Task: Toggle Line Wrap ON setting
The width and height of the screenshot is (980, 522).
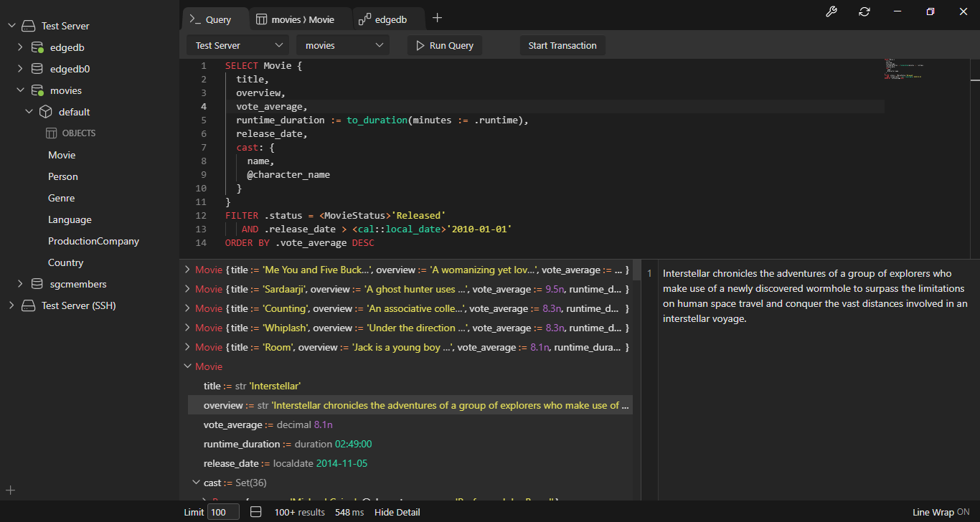Action: 941,512
